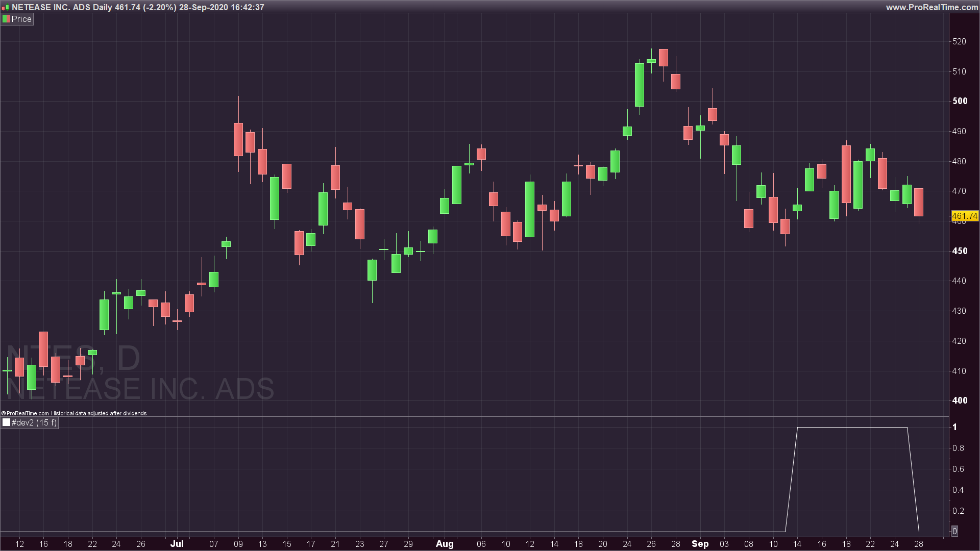Select the Sep marker on time axis

coord(700,544)
